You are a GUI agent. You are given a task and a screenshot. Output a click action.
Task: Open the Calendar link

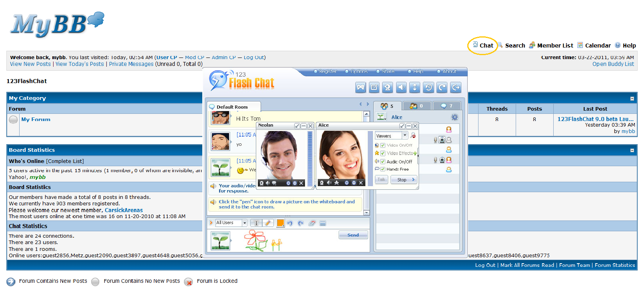(x=598, y=46)
